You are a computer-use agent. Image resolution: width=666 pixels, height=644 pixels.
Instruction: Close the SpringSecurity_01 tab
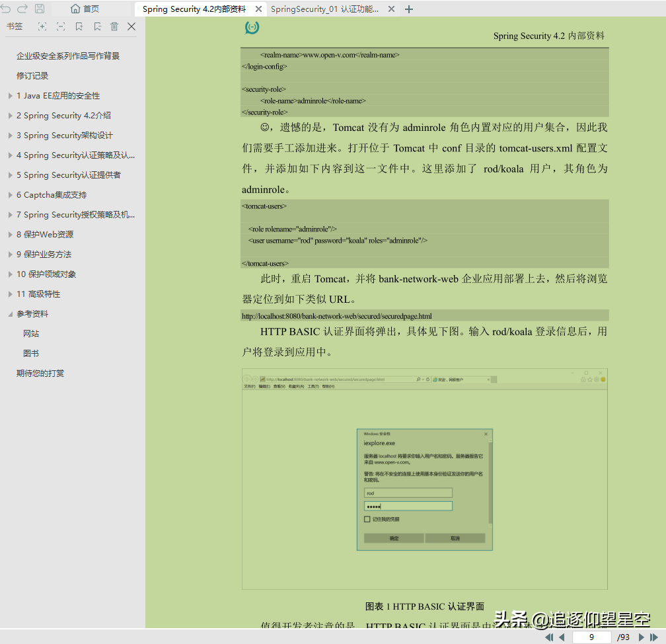[x=391, y=9]
